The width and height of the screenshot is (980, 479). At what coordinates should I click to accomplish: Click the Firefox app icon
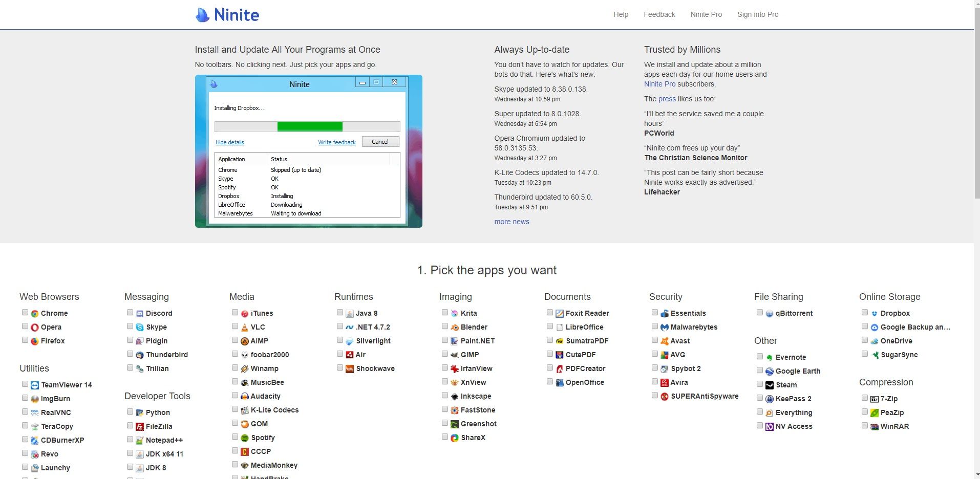pos(35,341)
